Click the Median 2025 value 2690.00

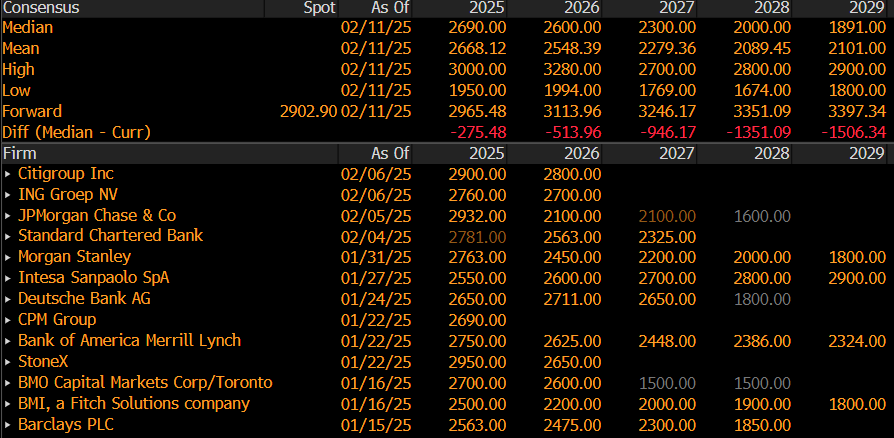coord(477,27)
